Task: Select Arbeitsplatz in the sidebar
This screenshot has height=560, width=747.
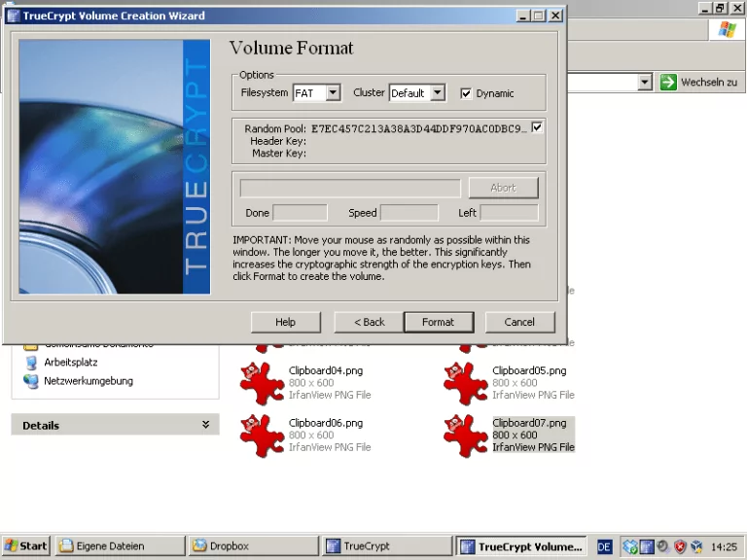Action: (71, 363)
